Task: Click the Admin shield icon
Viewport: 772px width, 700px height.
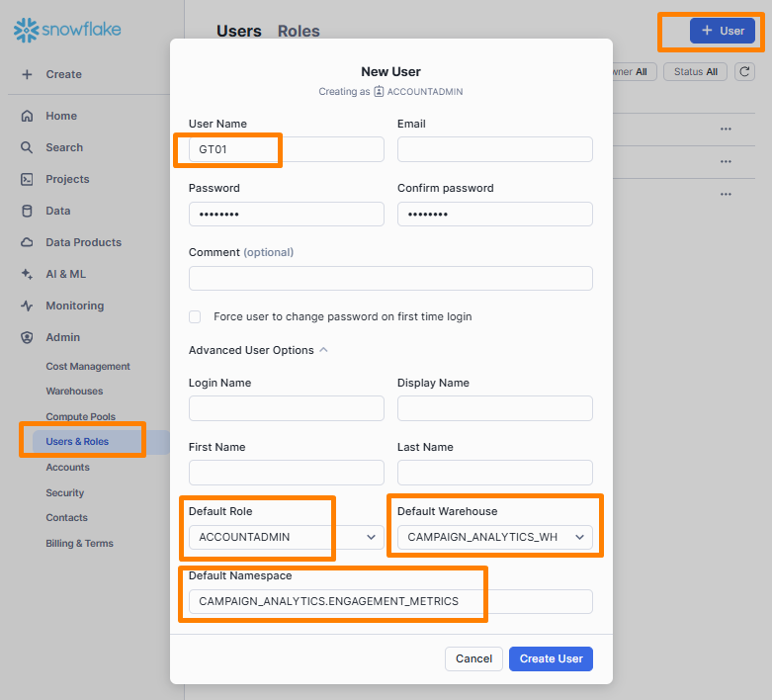Action: pyautogui.click(x=27, y=337)
